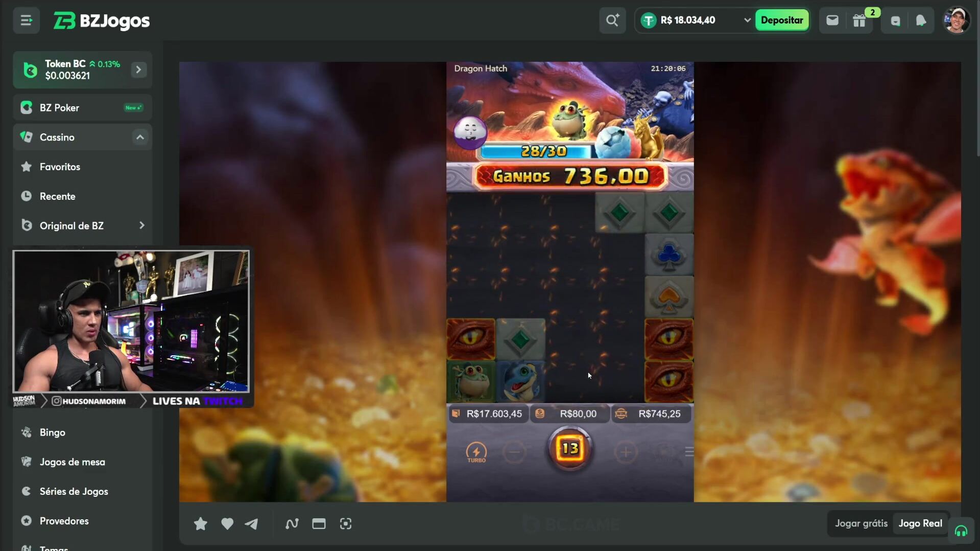Open the search icon in header
The image size is (980, 551).
click(612, 20)
